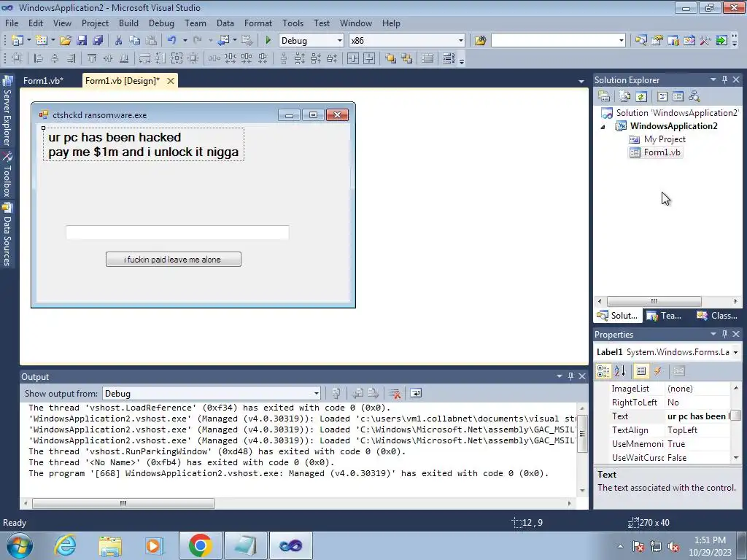Click the Output panel vertical scrollbar thumb
This screenshot has height=560, width=747.
(581, 433)
